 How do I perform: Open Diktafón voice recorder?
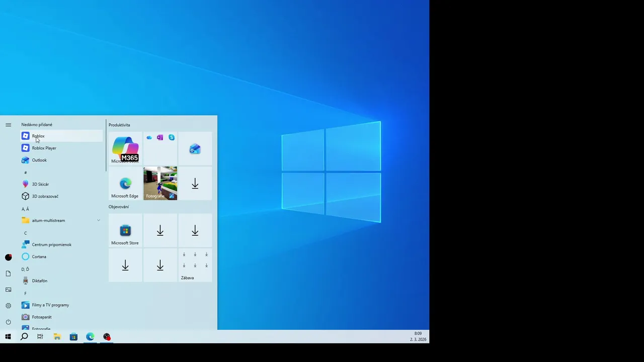(x=61, y=281)
